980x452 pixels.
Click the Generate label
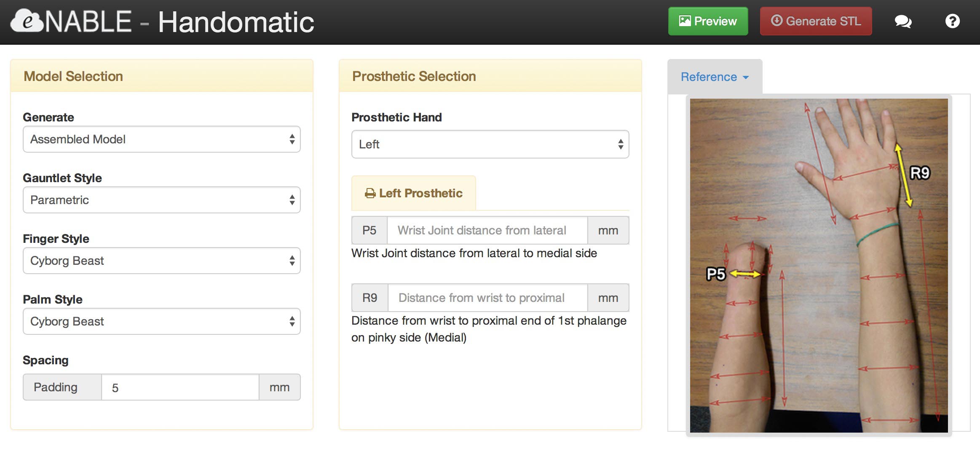tap(48, 117)
